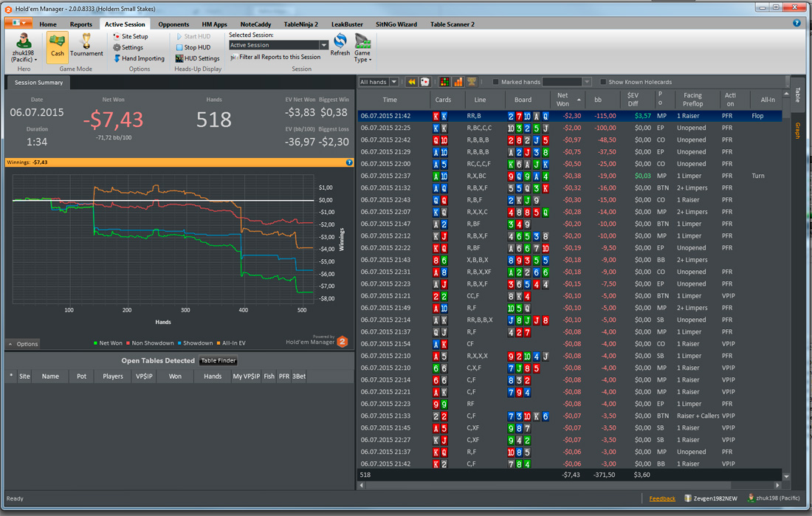Open the HM Apps tab
Viewport: 812px width, 516px height.
(214, 24)
